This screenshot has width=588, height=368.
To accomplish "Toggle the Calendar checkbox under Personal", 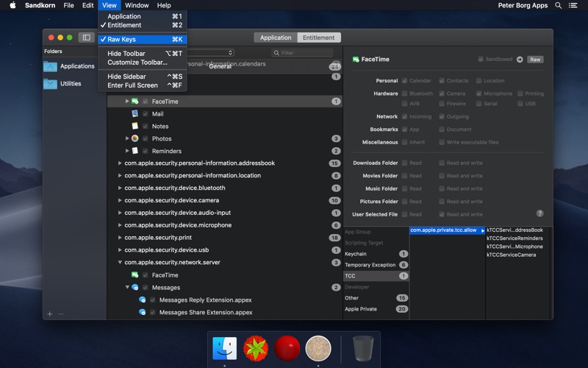I will pyautogui.click(x=405, y=80).
